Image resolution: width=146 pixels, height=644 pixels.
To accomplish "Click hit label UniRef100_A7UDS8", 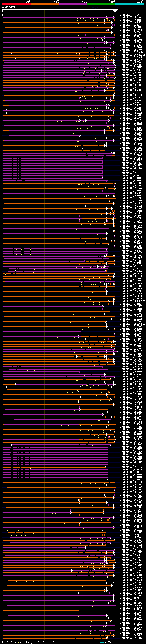I will coord(131,254).
